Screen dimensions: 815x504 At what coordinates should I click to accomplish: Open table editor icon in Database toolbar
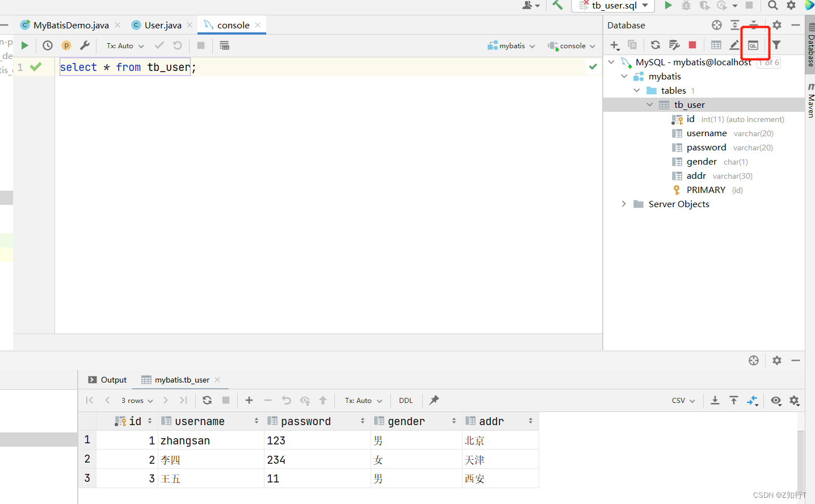point(716,45)
